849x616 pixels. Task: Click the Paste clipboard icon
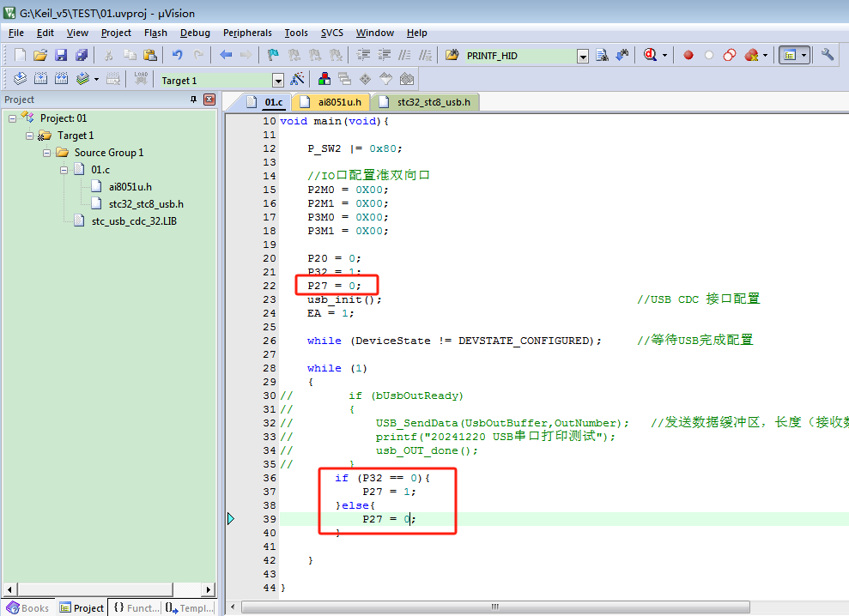[150, 55]
